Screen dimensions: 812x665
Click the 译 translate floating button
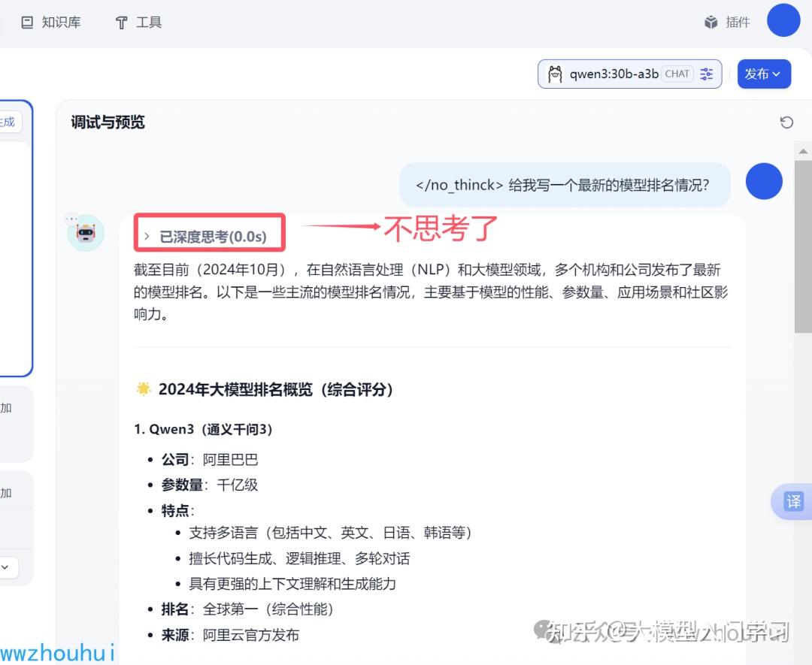[x=793, y=501]
